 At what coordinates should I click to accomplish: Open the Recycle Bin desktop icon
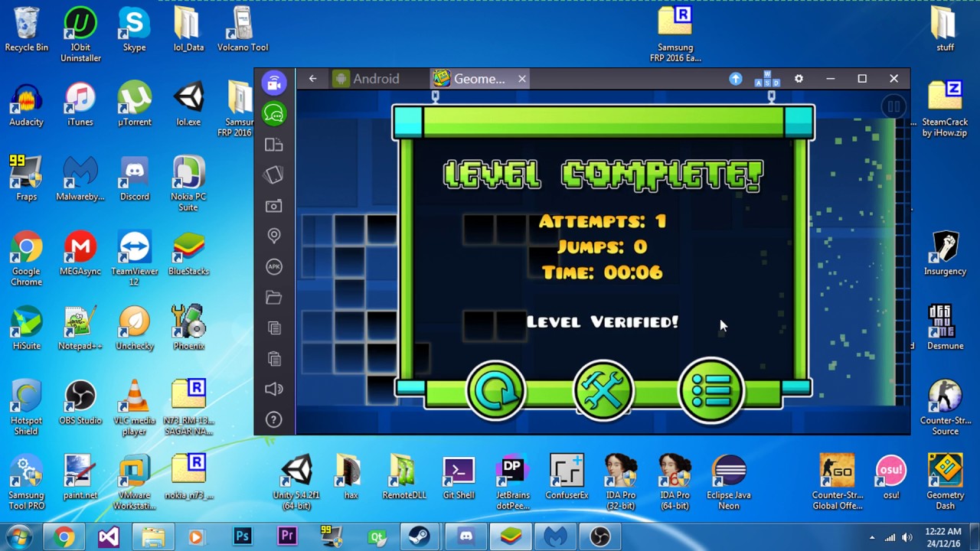27,30
